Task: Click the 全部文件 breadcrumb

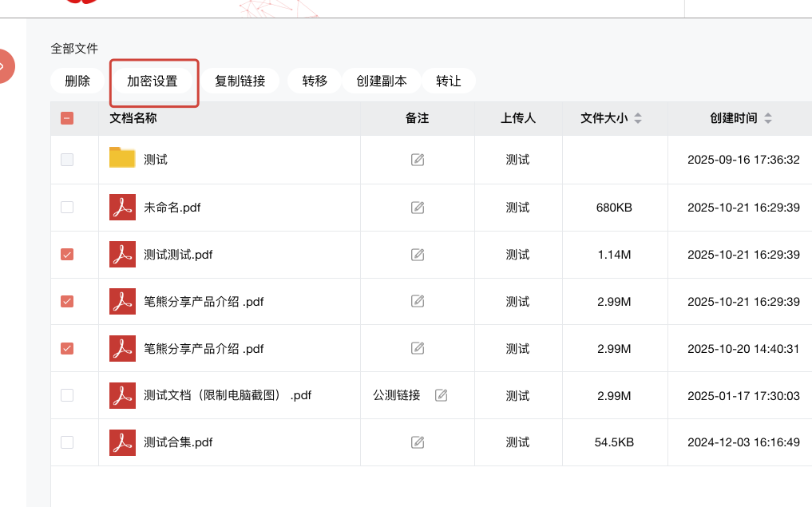Action: pyautogui.click(x=74, y=49)
